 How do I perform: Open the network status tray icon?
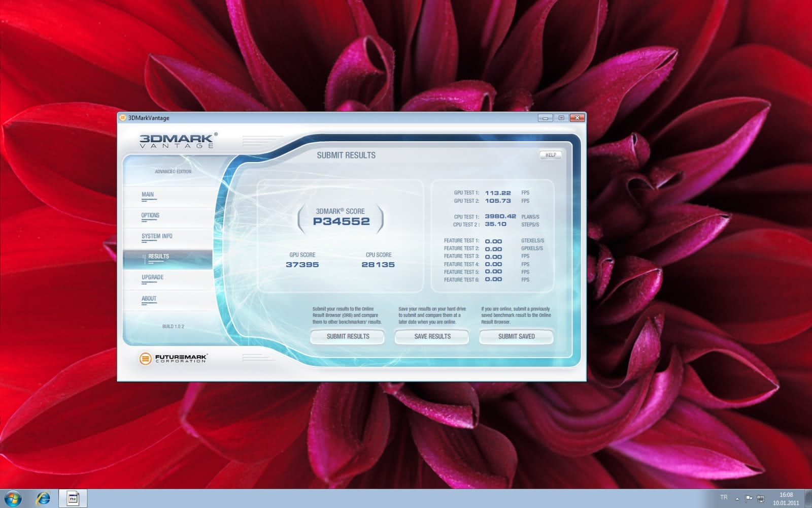pyautogui.click(x=761, y=499)
